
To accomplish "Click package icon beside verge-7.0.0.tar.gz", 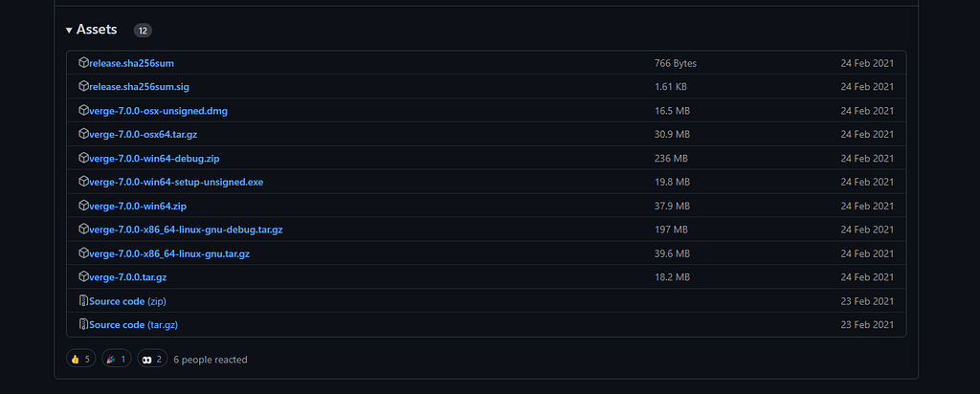I will click(84, 276).
